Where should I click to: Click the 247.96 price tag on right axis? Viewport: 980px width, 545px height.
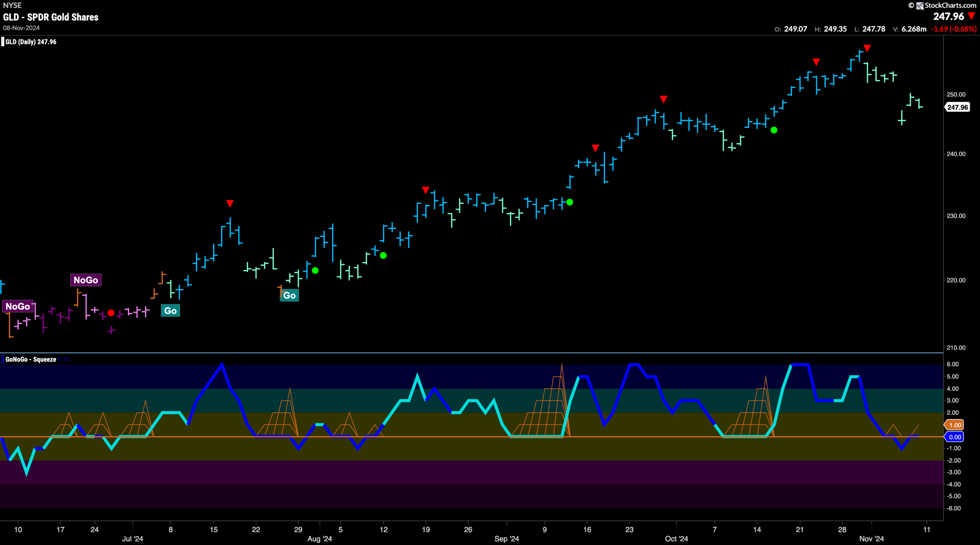[957, 107]
